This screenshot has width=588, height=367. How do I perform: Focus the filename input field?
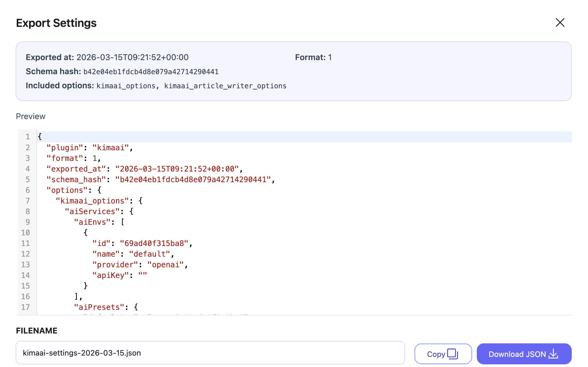(210, 353)
